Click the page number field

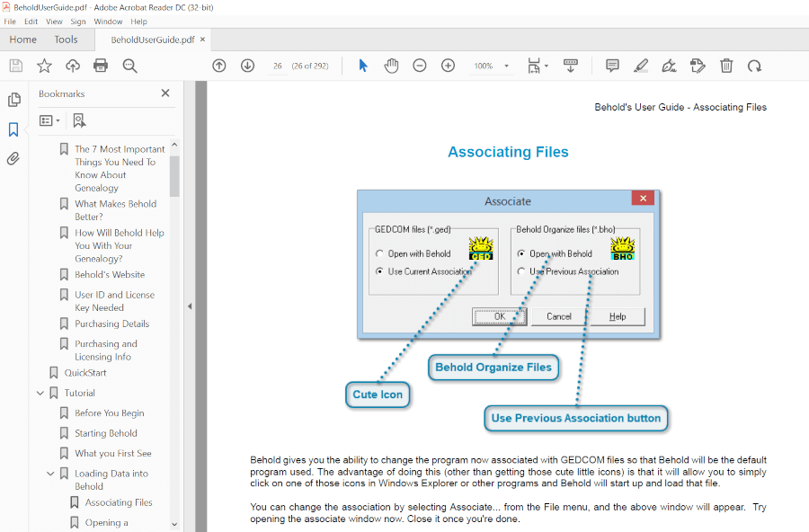278,66
